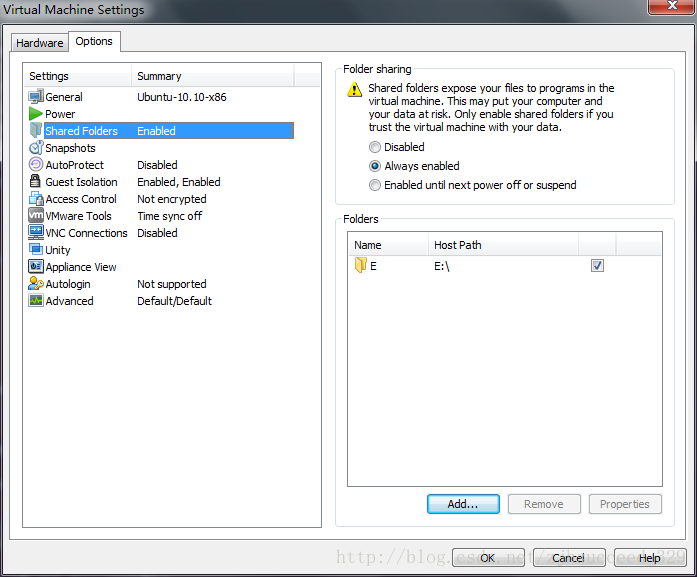Close the Virtual Machine Settings window

pos(672,6)
